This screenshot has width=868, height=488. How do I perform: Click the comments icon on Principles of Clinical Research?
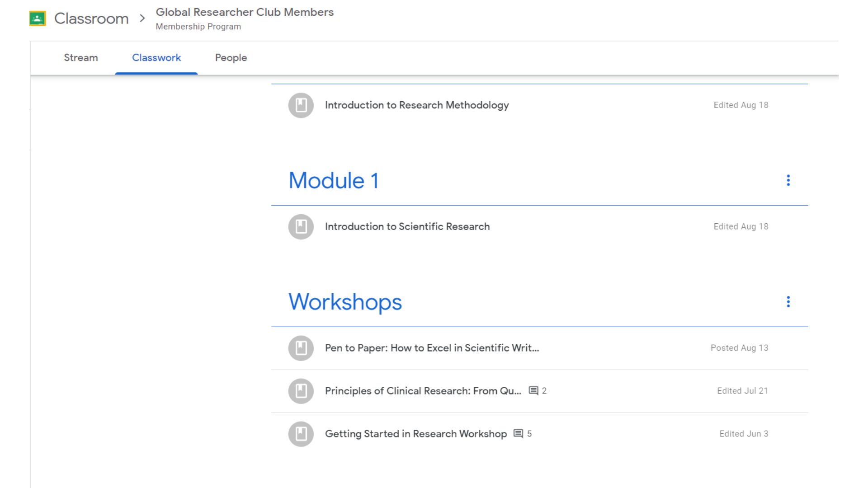(x=533, y=391)
